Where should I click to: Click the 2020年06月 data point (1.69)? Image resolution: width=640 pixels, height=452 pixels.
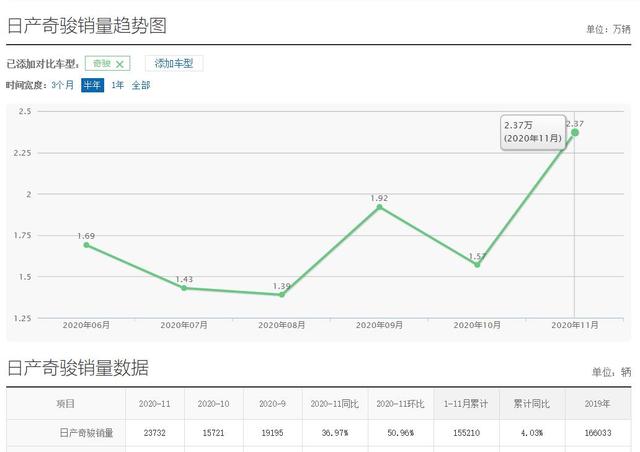pos(86,245)
